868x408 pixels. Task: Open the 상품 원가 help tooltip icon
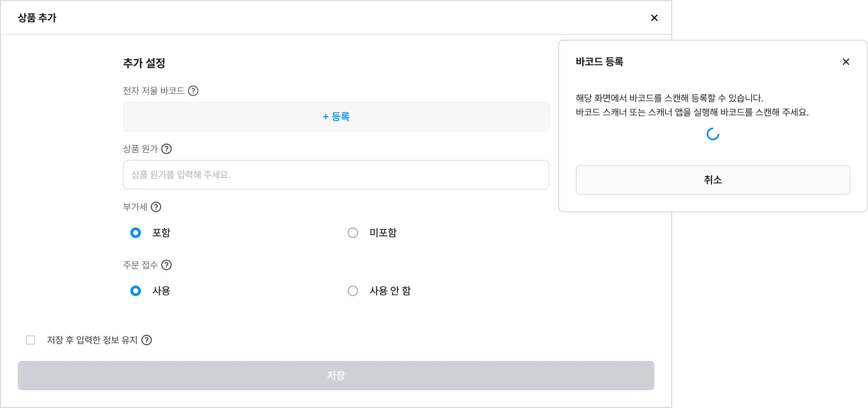click(x=166, y=149)
